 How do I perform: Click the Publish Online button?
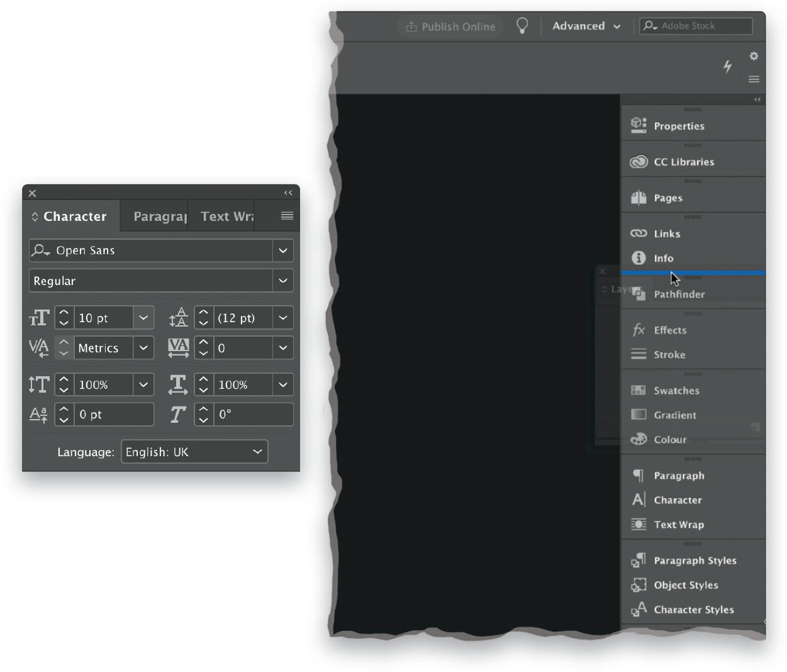[x=450, y=26]
